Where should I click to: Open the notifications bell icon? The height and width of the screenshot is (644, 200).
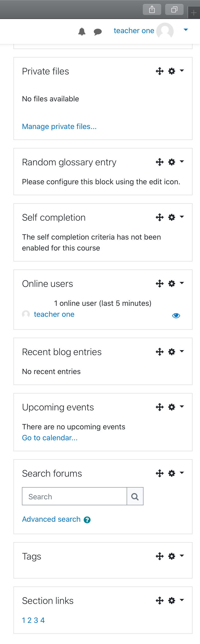point(82,31)
